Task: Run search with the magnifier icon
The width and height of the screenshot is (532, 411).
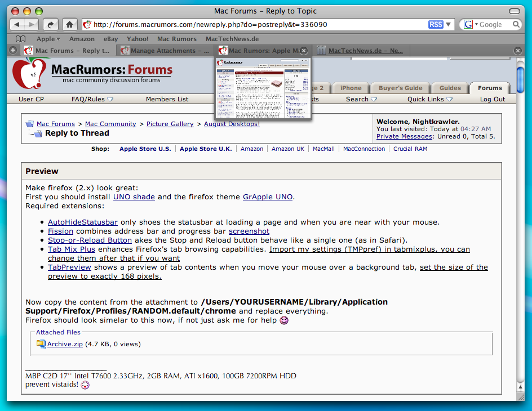Action: [516, 24]
